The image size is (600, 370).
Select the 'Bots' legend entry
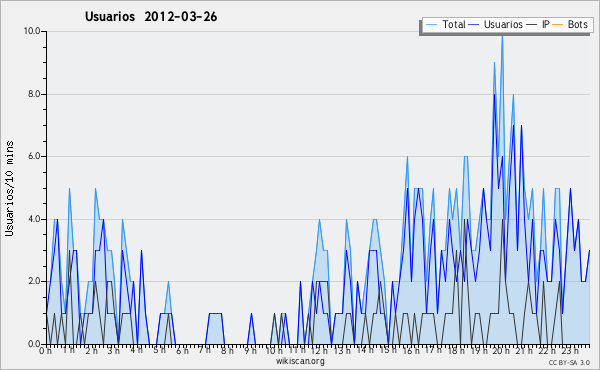pos(577,24)
